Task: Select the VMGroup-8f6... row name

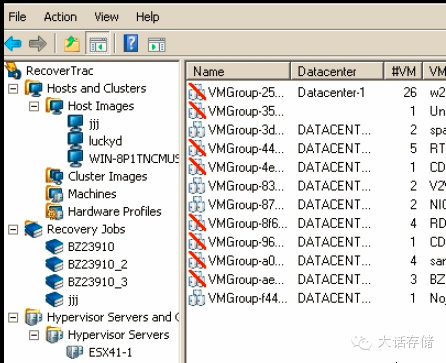Action: (x=247, y=223)
